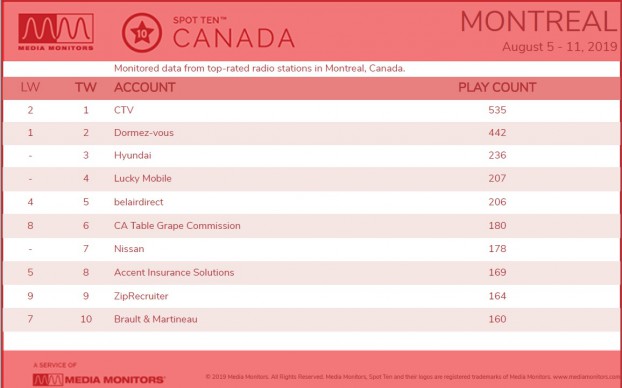The height and width of the screenshot is (388, 622).
Task: Click the Lucky Mobile account row
Action: pyautogui.click(x=311, y=179)
